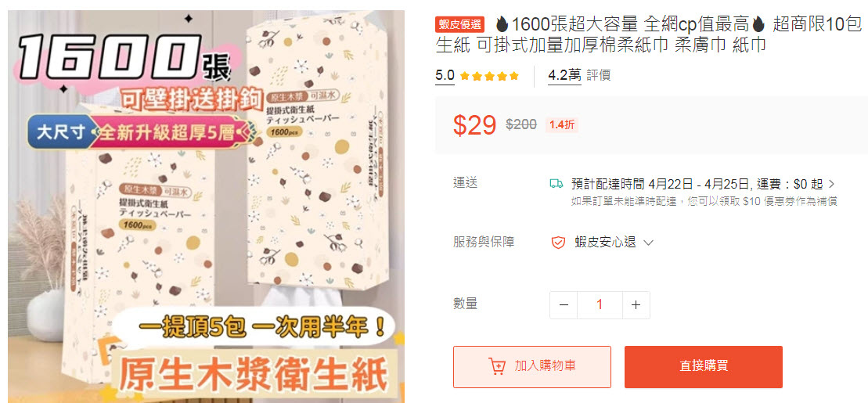Screen dimensions: 868x403
Task: Click the flame icon before 1600張 title
Action: coord(502,24)
